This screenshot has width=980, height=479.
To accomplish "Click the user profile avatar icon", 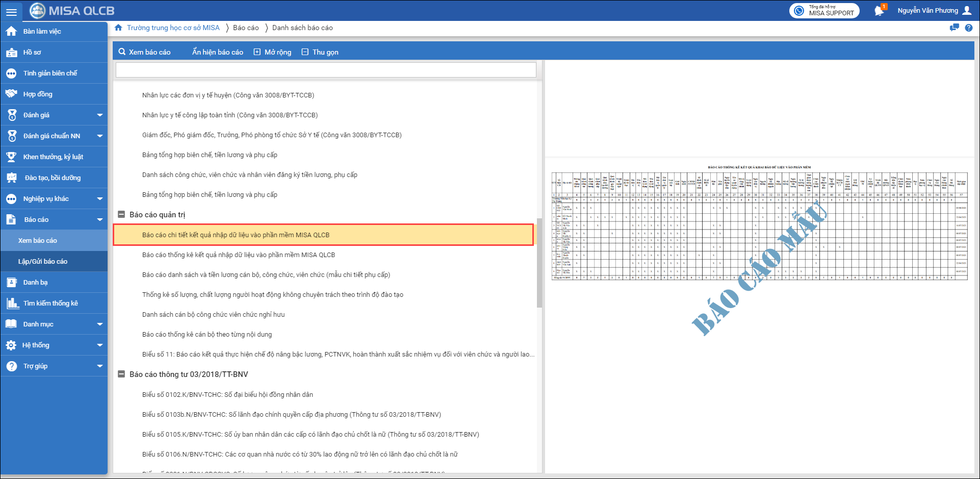I will [x=967, y=11].
